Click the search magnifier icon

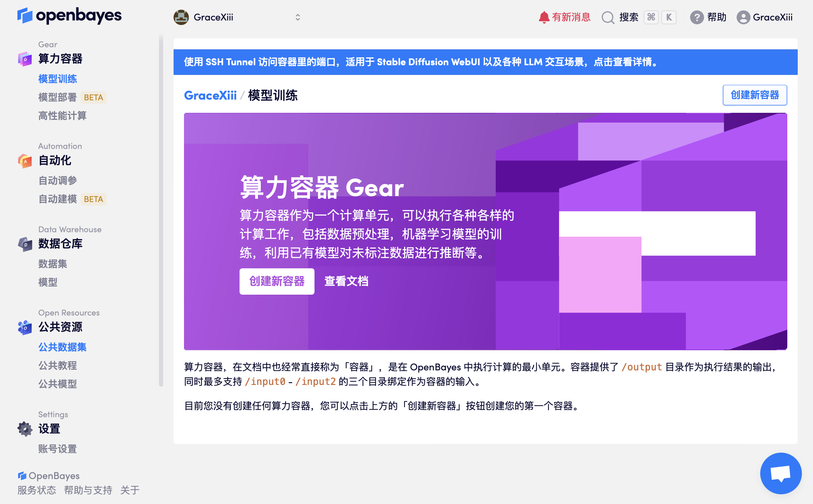(607, 17)
